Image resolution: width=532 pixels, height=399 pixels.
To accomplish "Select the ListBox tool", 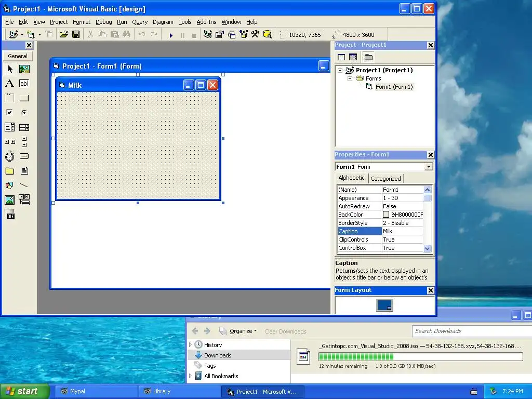I will pyautogui.click(x=24, y=127).
